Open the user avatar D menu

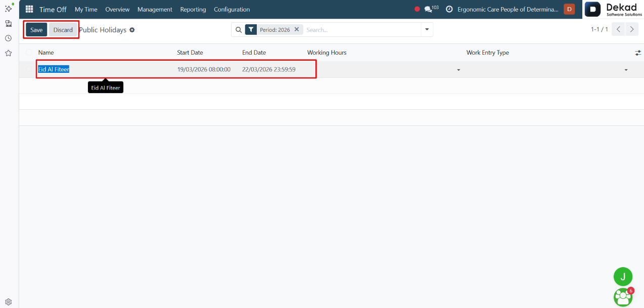pyautogui.click(x=569, y=9)
